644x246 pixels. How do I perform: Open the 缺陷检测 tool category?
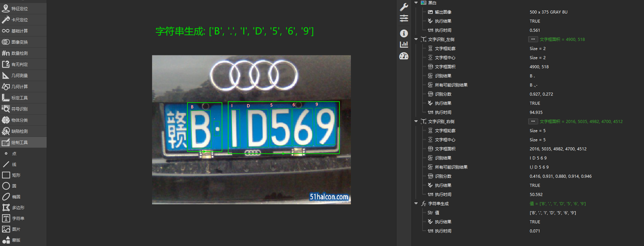[20, 131]
